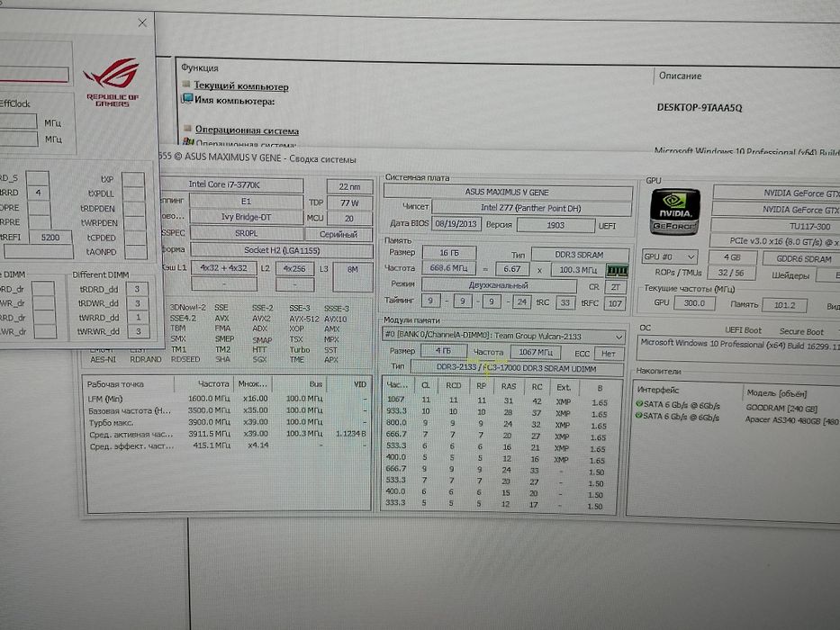The width and height of the screenshot is (840, 630).
Task: Click the AVX-512 feature flag
Action: [303, 319]
